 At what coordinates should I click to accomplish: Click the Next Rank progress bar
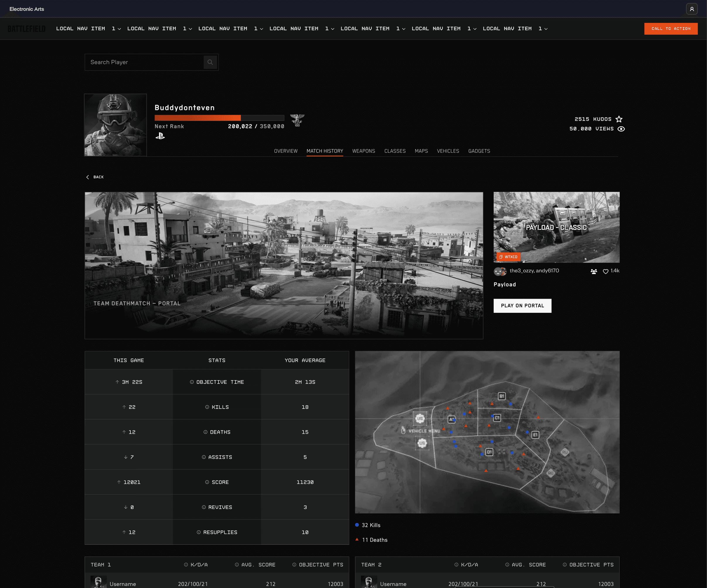[219, 118]
